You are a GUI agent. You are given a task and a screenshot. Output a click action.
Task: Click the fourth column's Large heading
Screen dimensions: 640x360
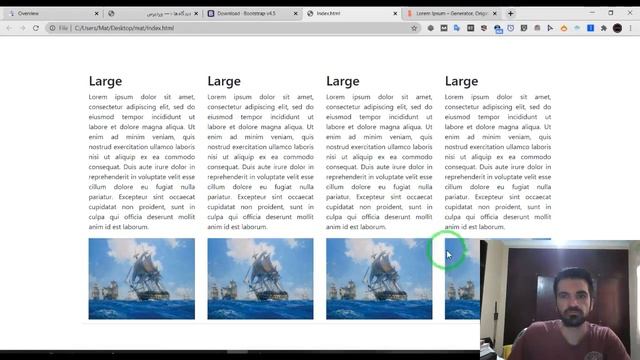[462, 81]
